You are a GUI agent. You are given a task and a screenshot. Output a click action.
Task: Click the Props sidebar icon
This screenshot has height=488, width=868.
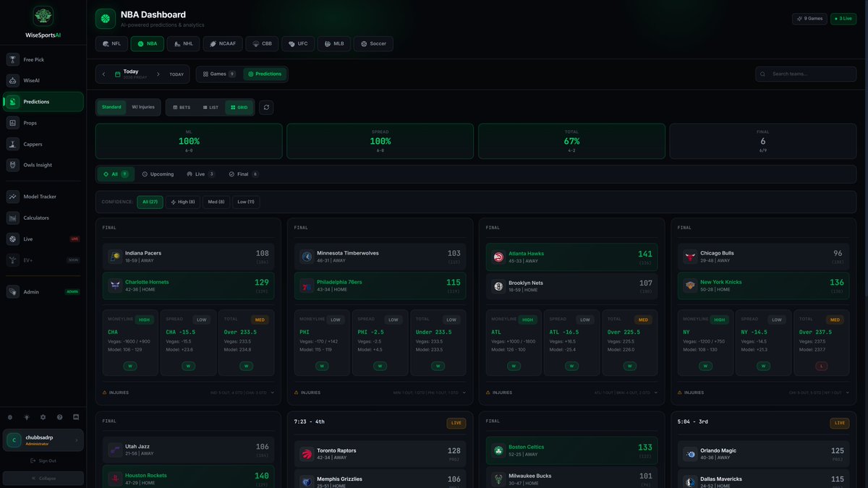[x=12, y=123]
